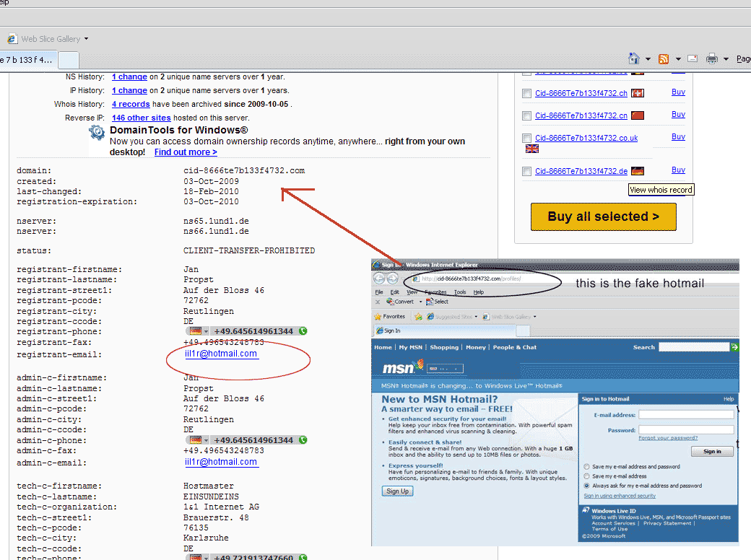Click the German flag beside the .de domain
Screen dimensions: 751x560
point(638,171)
